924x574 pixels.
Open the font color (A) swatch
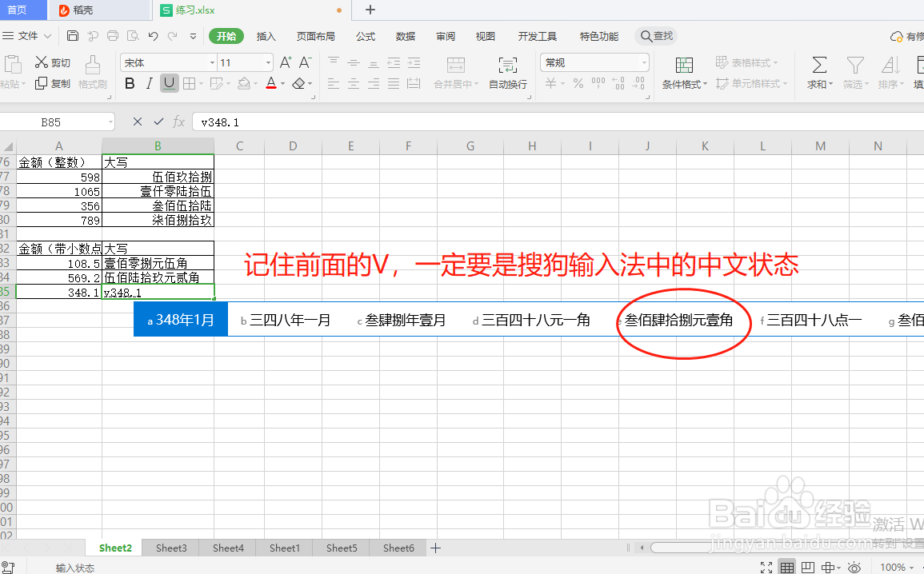pos(273,83)
